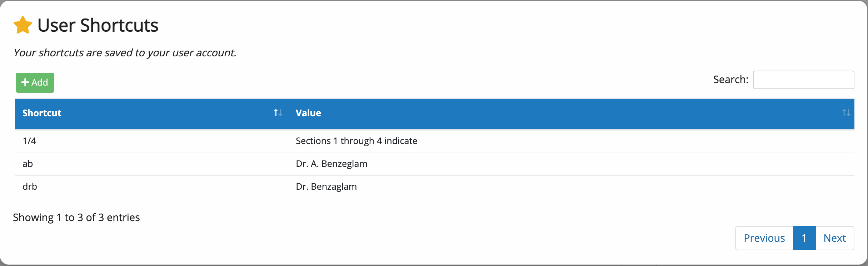The height and width of the screenshot is (266, 868).
Task: Select the 1/4 shortcut cell
Action: click(x=152, y=141)
